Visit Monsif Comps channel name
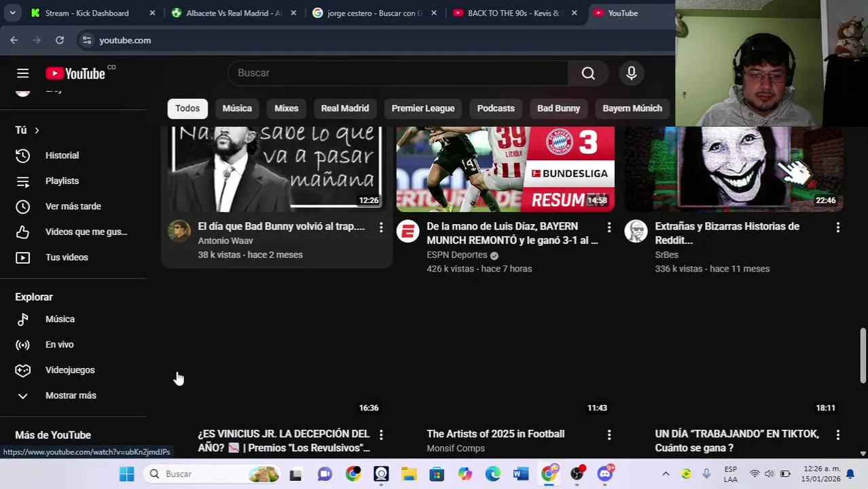Screen dimensions: 868x489 point(456,448)
